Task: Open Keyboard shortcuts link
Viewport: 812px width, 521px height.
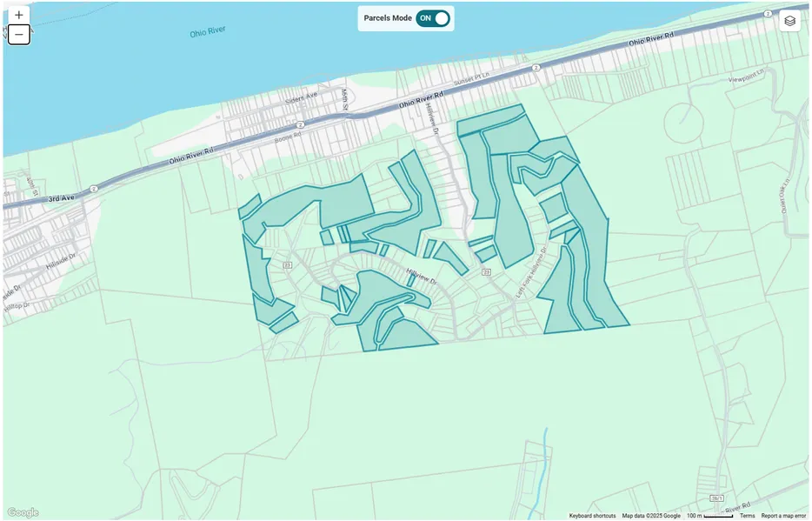Action: click(592, 516)
